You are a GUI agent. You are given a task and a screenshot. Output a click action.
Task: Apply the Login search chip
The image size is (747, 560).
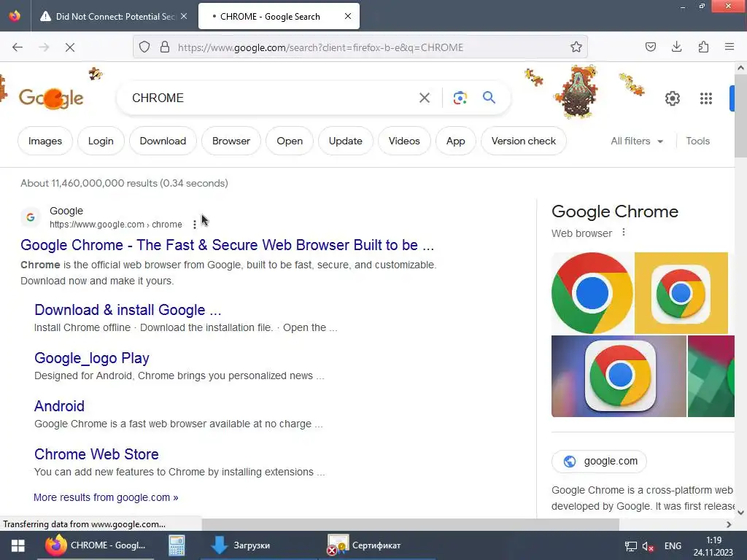click(x=101, y=141)
